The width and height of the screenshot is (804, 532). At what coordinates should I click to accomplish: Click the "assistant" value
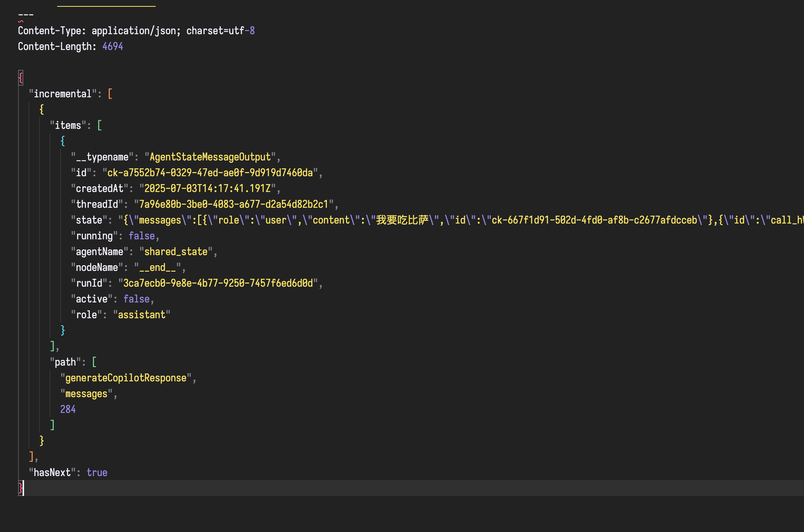click(142, 315)
